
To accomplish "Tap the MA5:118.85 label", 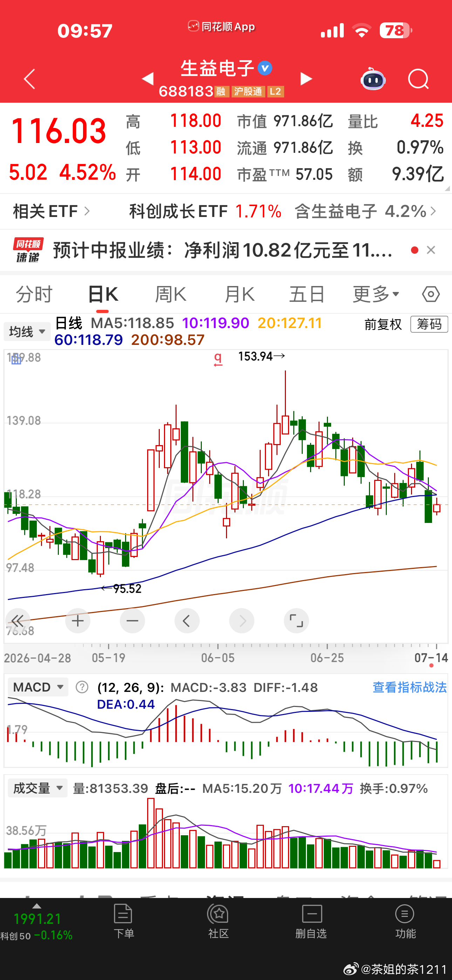I will click(132, 324).
